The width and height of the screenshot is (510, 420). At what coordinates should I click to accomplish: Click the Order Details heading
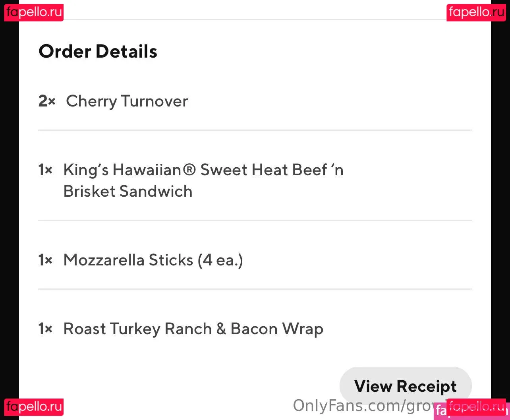(x=98, y=52)
